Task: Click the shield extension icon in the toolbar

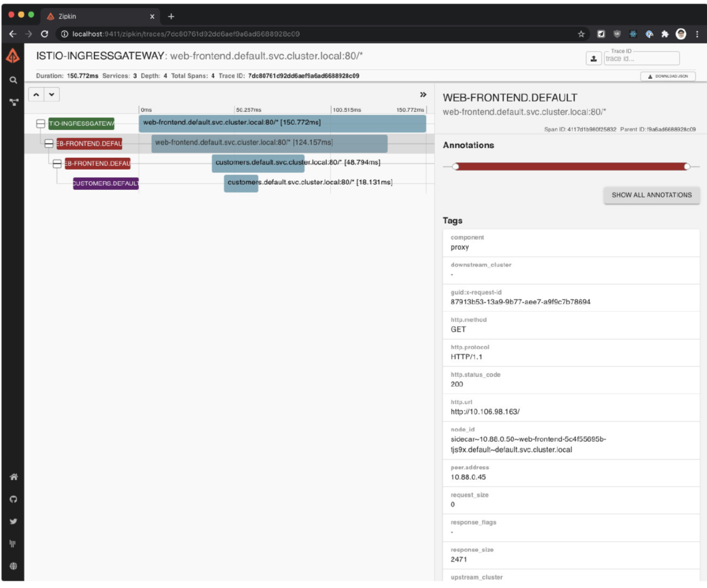Action: pos(617,34)
